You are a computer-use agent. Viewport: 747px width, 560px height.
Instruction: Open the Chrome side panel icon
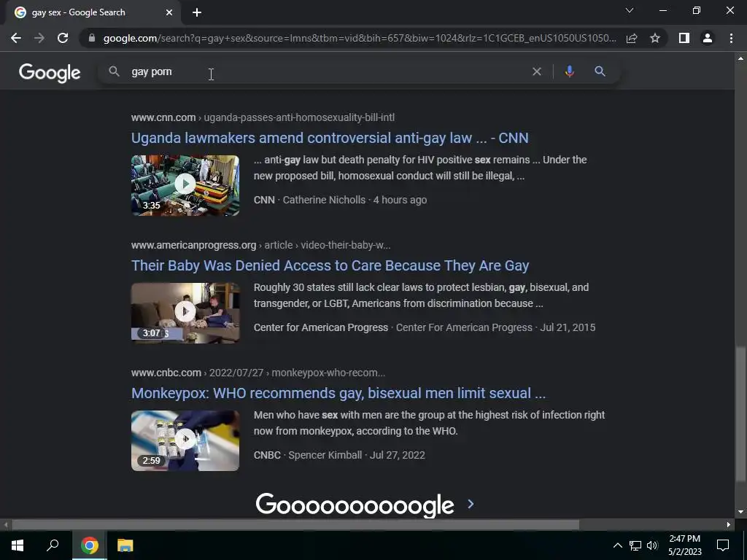pyautogui.click(x=684, y=38)
